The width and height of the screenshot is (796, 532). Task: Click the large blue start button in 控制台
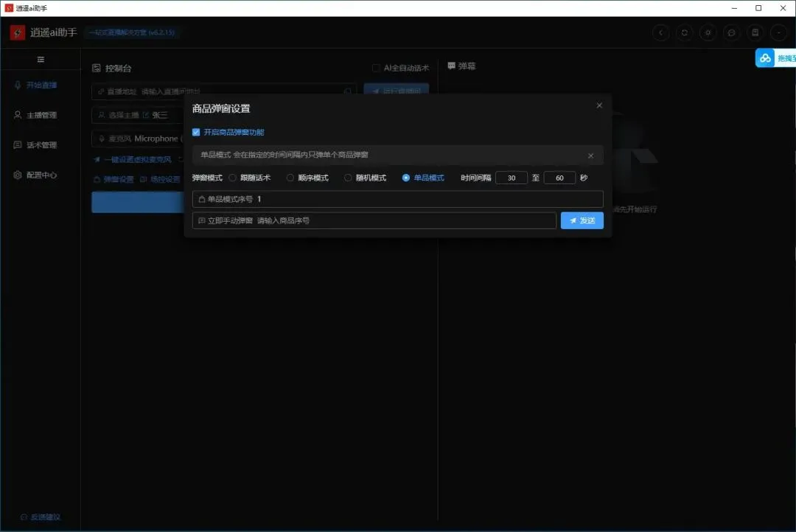click(138, 202)
